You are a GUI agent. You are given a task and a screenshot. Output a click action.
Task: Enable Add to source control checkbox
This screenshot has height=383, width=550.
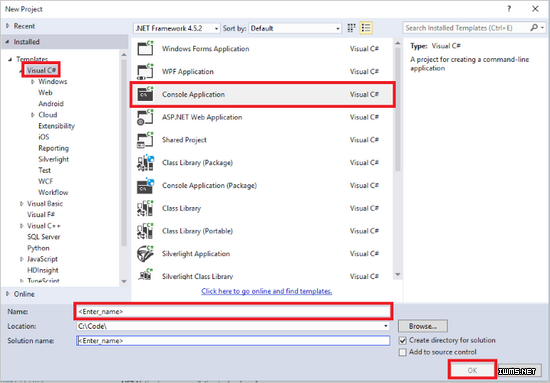(x=403, y=352)
